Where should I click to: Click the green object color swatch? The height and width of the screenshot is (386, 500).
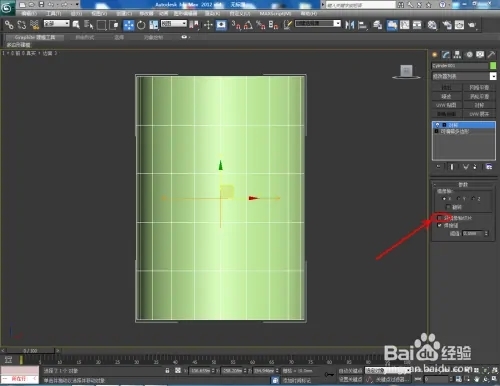click(493, 66)
